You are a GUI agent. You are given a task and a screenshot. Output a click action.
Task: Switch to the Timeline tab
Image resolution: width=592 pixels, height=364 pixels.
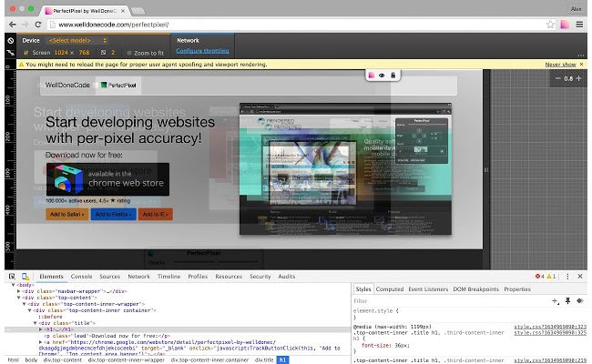point(168,277)
